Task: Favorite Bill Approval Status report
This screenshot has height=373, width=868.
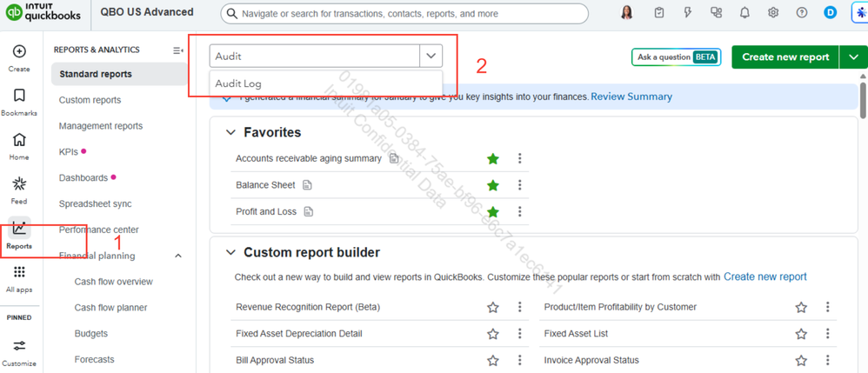Action: pos(492,360)
